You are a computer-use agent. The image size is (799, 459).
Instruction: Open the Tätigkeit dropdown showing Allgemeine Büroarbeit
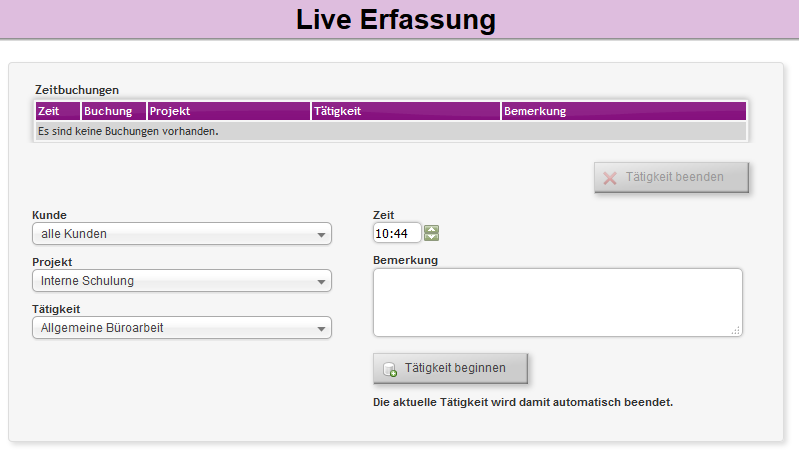click(182, 328)
